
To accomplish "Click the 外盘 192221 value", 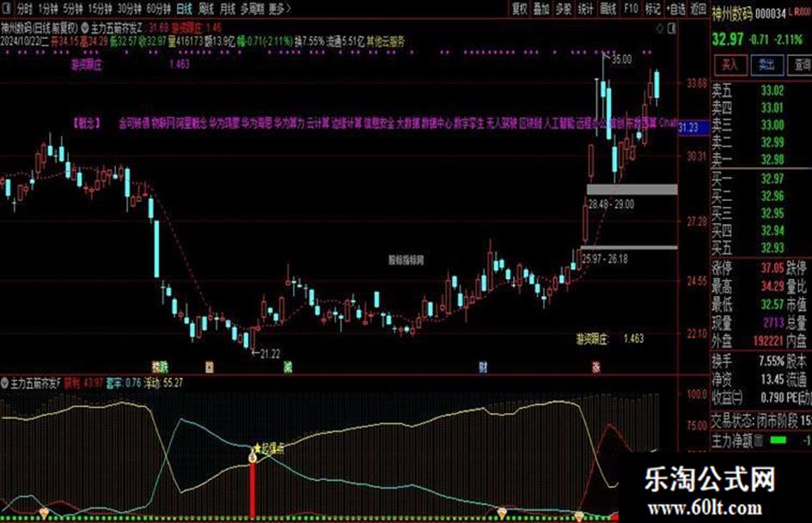I will point(768,340).
